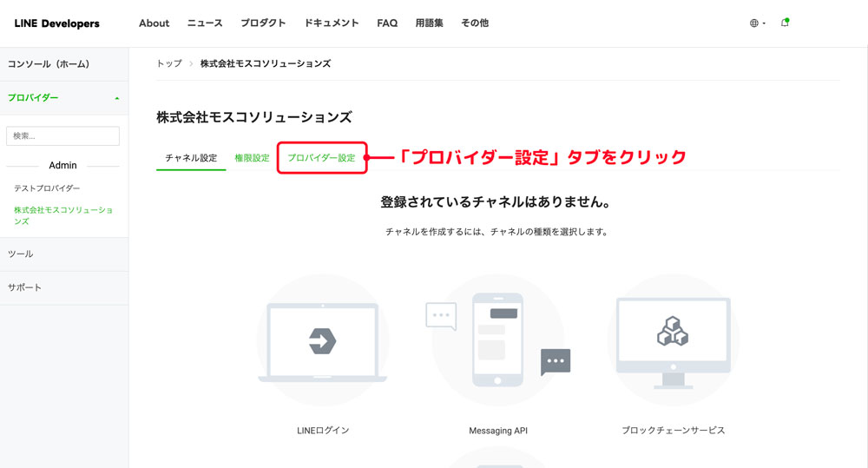Click the LINE Developers logo
868x468 pixels.
[57, 23]
